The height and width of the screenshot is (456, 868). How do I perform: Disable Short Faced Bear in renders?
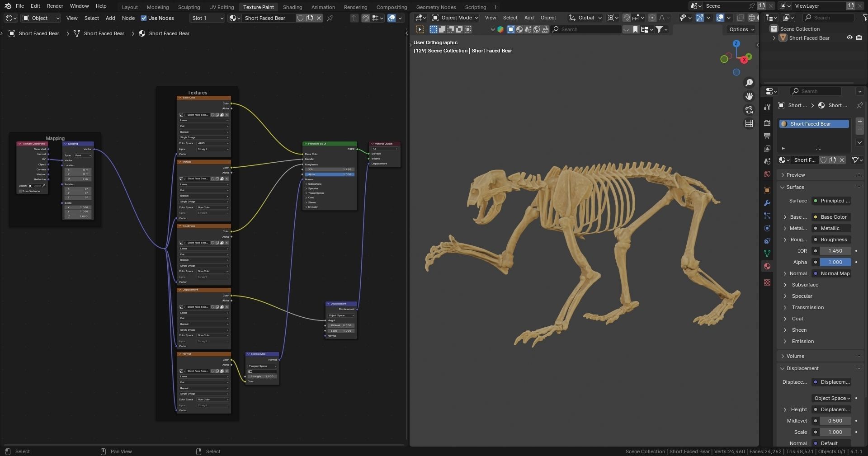[x=859, y=38]
